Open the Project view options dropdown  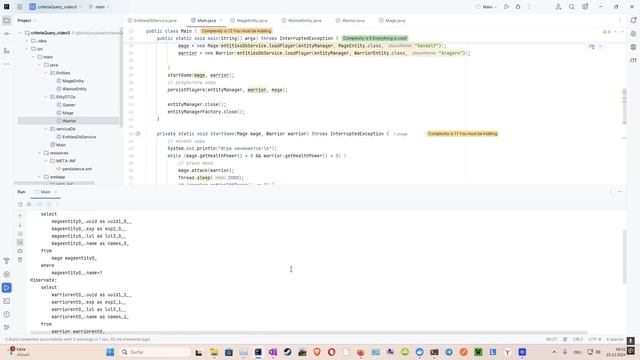pyautogui.click(x=27, y=20)
